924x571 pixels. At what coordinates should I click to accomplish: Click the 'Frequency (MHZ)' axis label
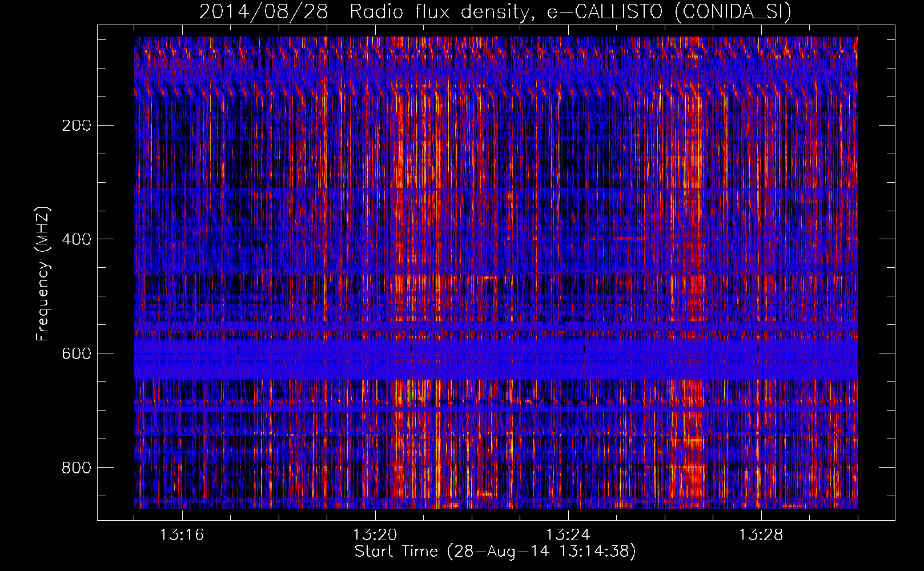click(x=43, y=274)
